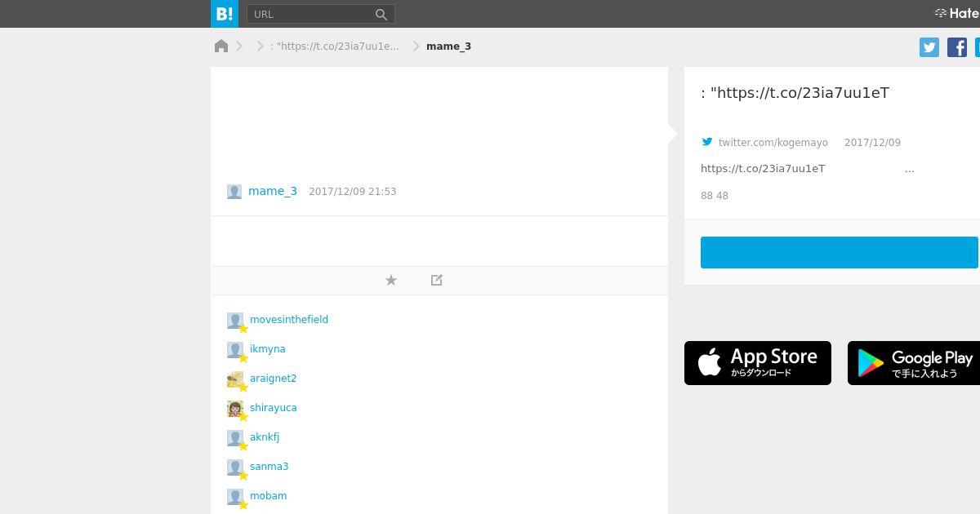Click shirayuca's avatar icon

236,410
